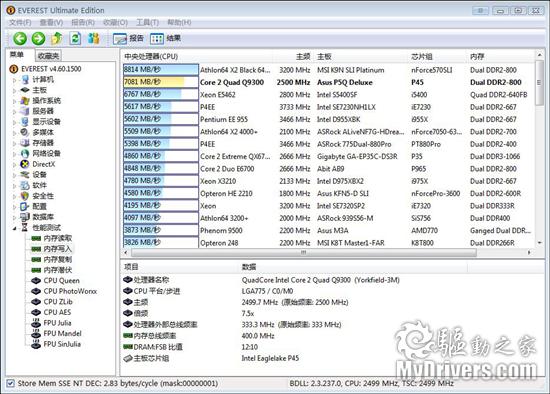Viewport: 550px width, 394px height.
Task: Open the 查看(V) menu
Action: coord(51,23)
